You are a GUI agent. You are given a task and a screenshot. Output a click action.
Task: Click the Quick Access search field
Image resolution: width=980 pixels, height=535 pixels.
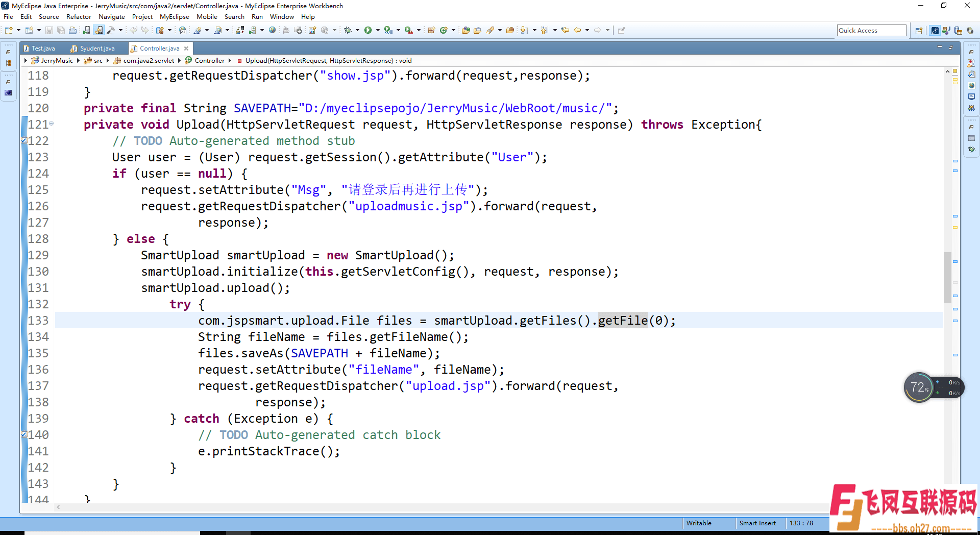[871, 31]
